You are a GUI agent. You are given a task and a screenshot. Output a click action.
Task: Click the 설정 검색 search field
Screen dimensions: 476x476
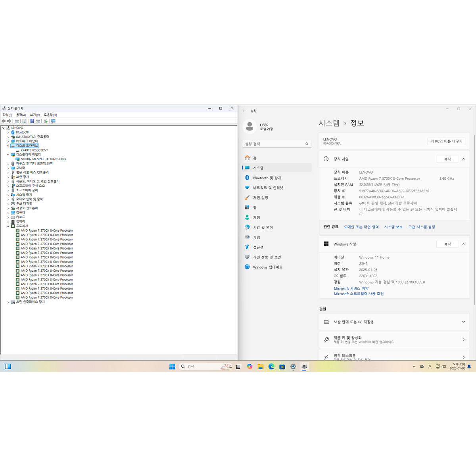pyautogui.click(x=274, y=144)
